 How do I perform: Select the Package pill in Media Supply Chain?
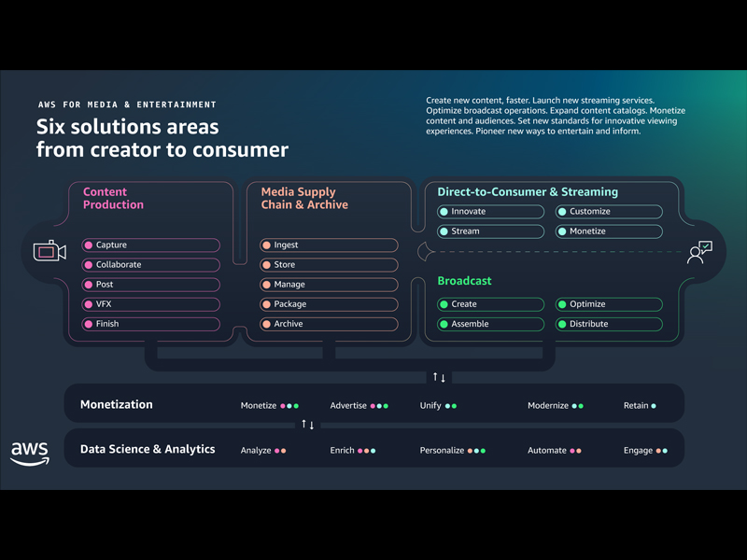(x=329, y=304)
